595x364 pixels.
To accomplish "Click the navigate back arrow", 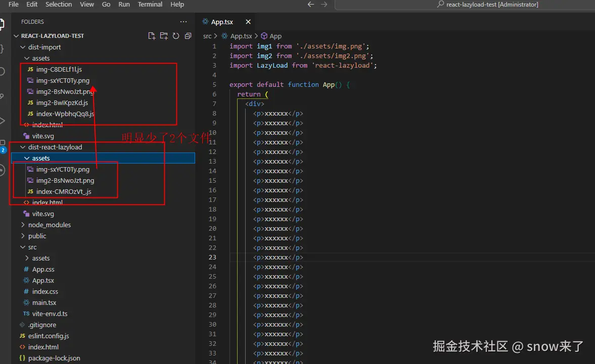I will coord(311,5).
